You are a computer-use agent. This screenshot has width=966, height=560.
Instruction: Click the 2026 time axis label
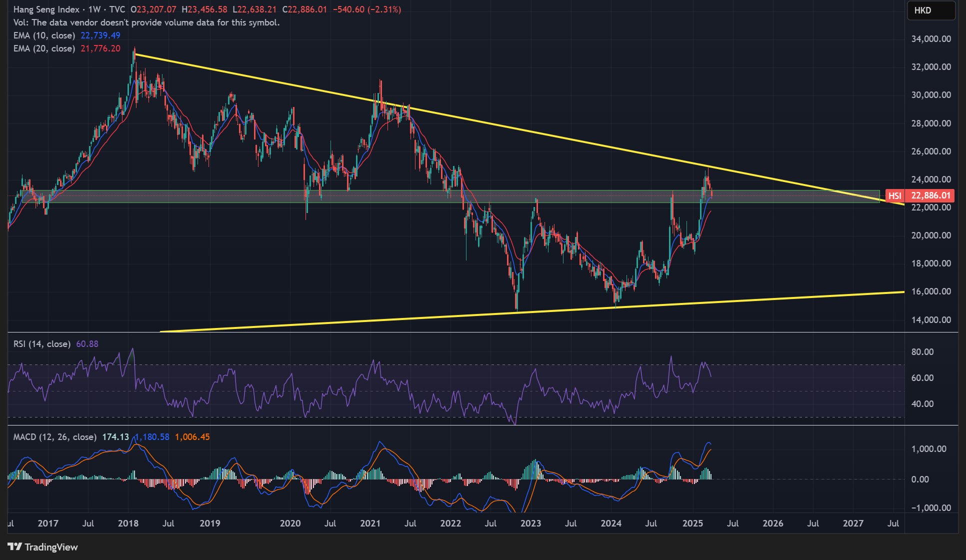pos(773,523)
